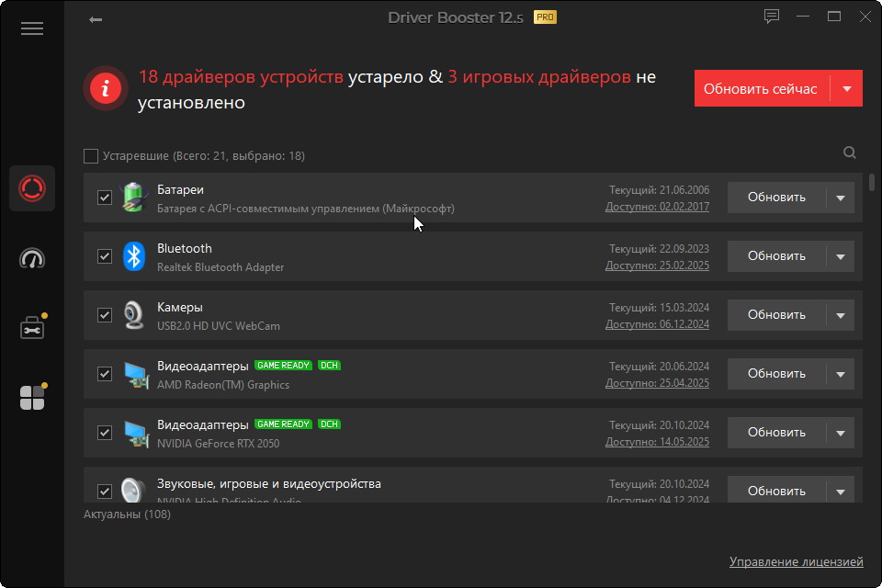
Task: Open the toolbox tools section
Action: [32, 327]
